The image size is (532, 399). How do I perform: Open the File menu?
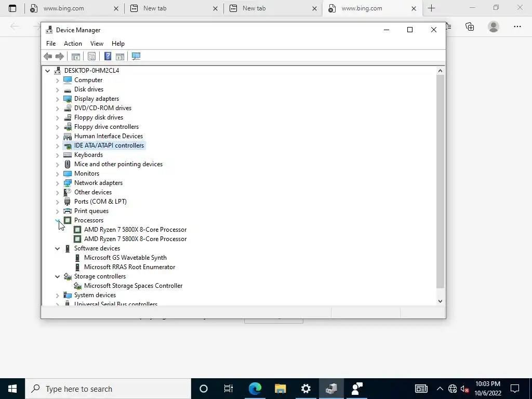tap(51, 44)
